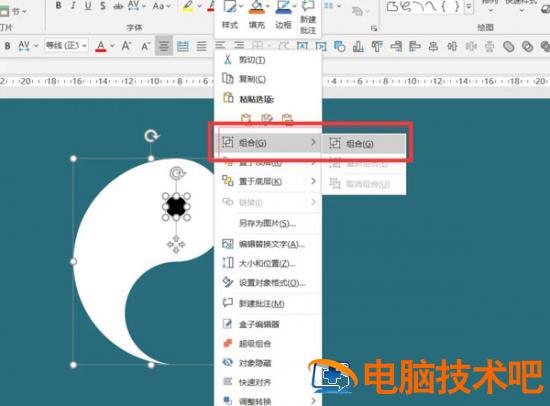Toggle Bold on the quick access toolbar

7,46
